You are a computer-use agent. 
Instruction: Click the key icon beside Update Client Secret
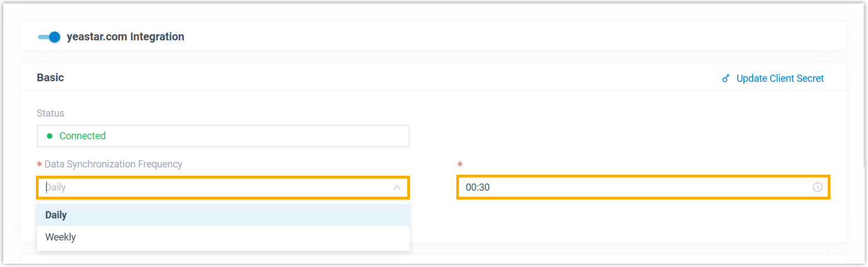coord(726,78)
